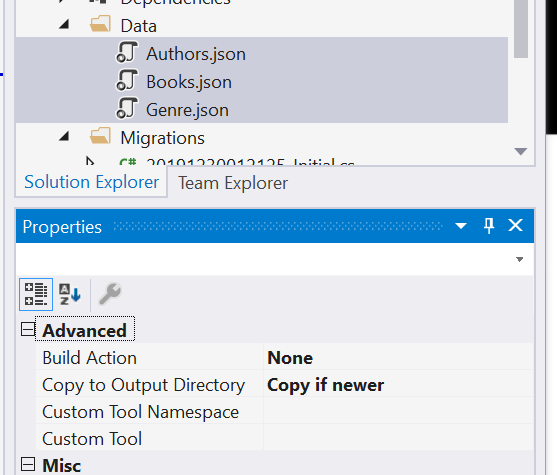The width and height of the screenshot is (557, 475).
Task: Collapse the Misc category
Action: 28,464
